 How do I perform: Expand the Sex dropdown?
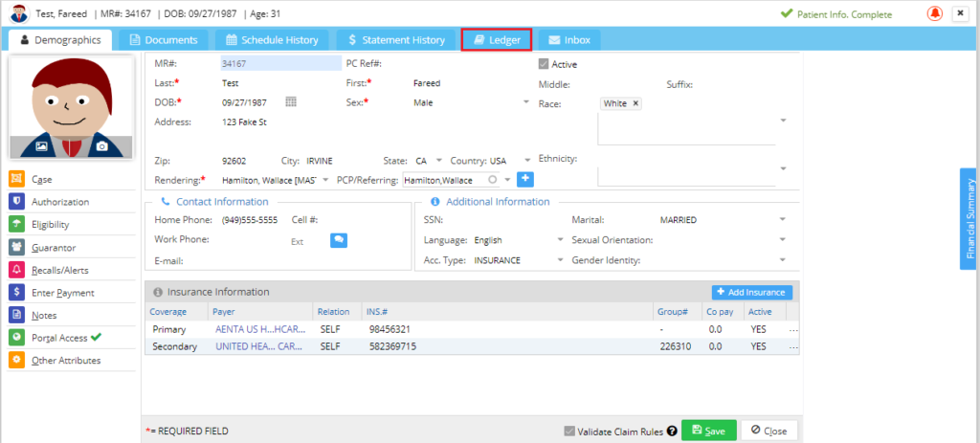point(526,103)
